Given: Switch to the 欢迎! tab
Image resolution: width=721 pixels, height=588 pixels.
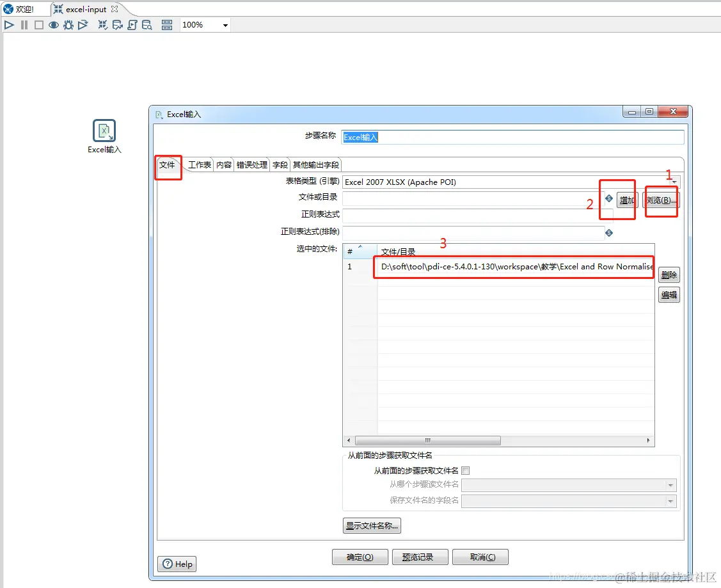Looking at the screenshot, I should [19, 9].
